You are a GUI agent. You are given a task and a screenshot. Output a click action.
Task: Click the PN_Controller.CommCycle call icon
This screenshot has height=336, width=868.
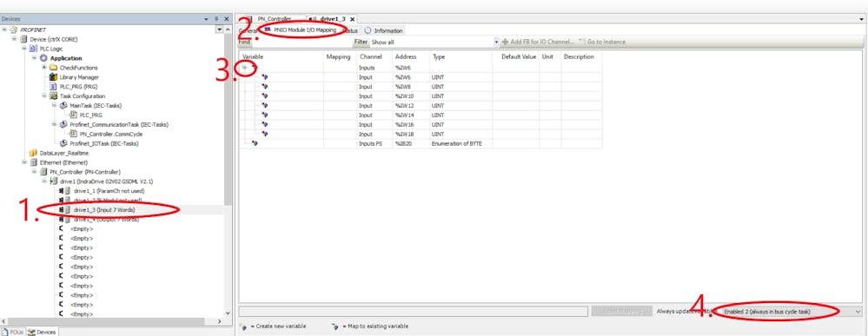click(74, 134)
